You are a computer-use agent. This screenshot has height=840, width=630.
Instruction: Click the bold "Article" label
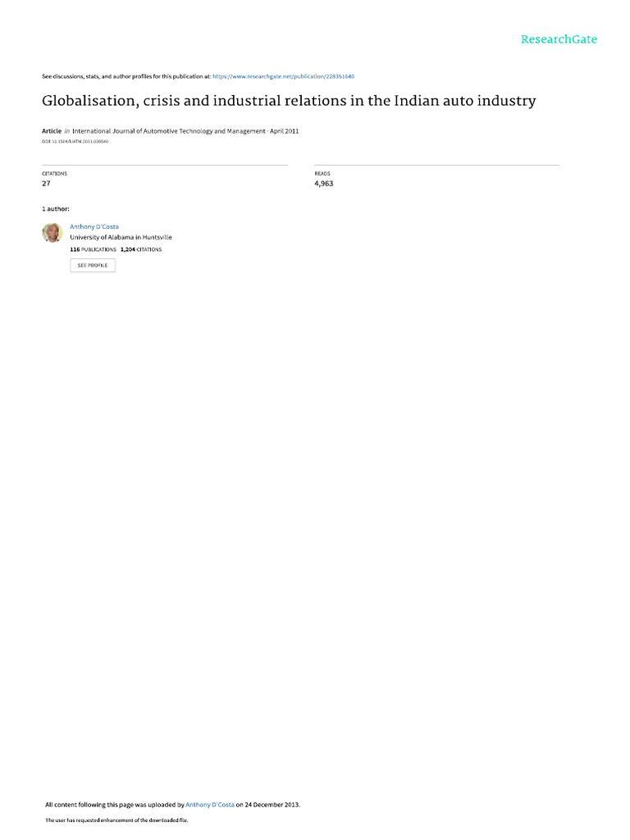click(x=52, y=130)
